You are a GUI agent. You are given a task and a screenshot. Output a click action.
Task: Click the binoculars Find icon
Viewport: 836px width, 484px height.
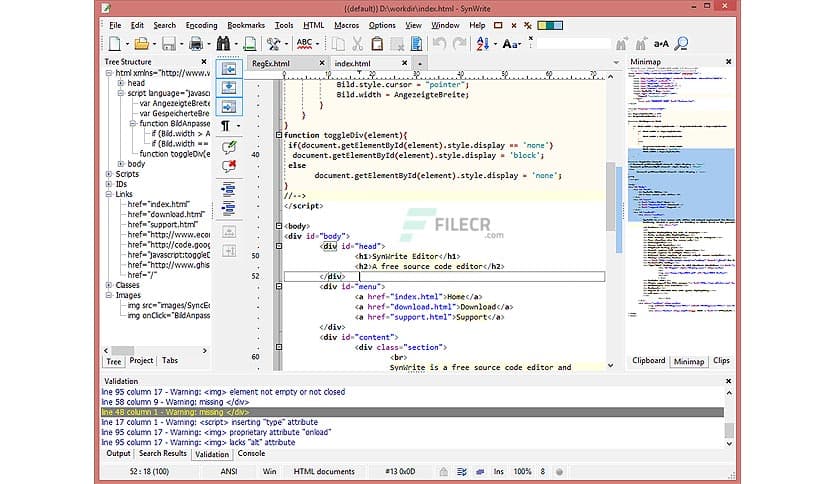coord(223,44)
